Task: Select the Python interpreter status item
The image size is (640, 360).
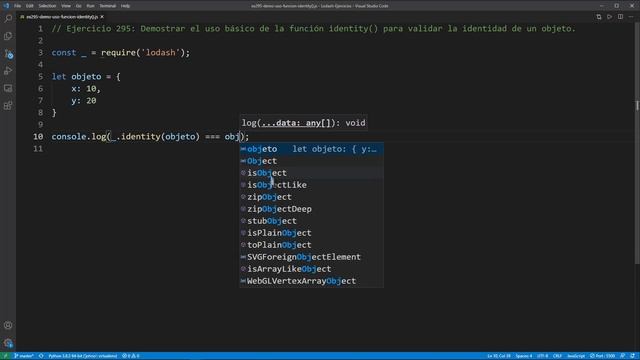Action: click(82, 356)
